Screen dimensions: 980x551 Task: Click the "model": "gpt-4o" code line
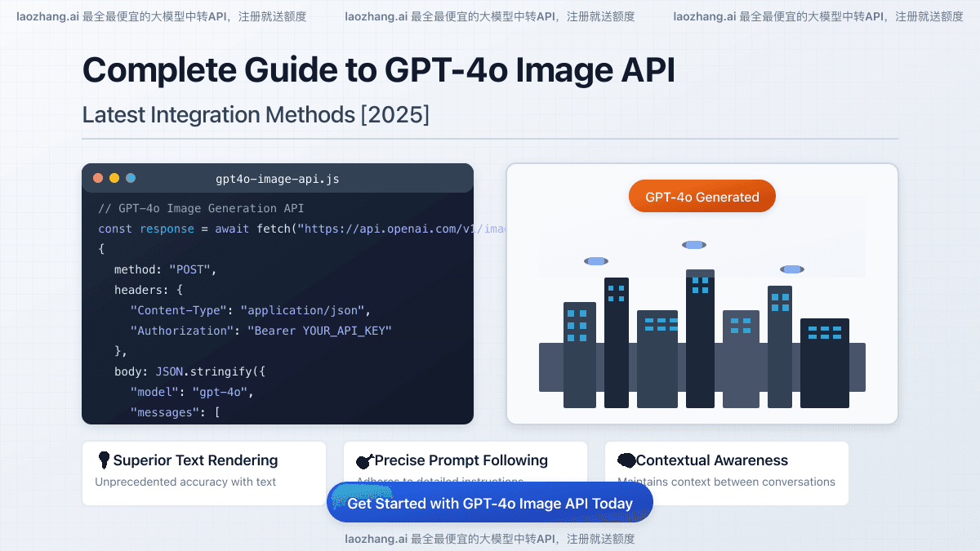pos(193,392)
